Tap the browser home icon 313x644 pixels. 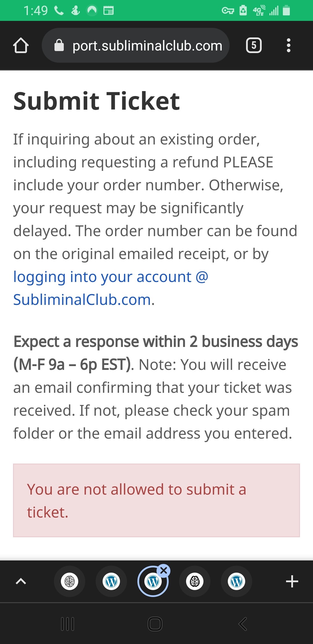click(x=21, y=46)
